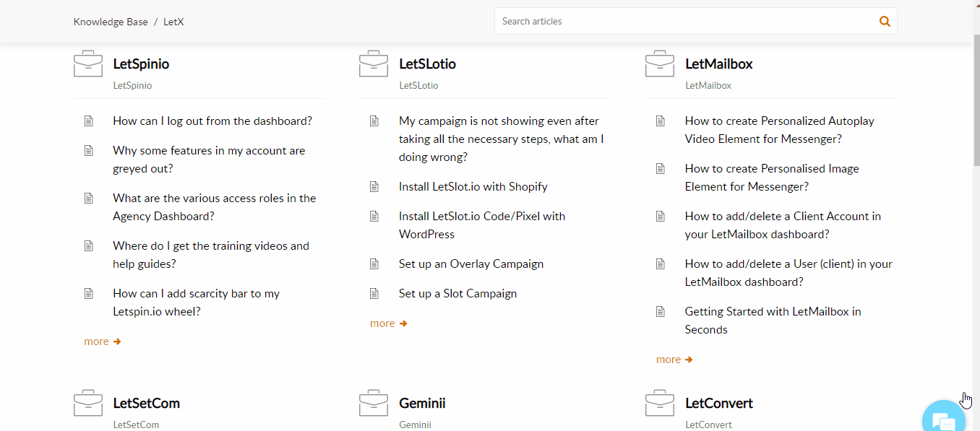The height and width of the screenshot is (431, 980).
Task: Click the orange search magnifier icon
Action: (885, 22)
